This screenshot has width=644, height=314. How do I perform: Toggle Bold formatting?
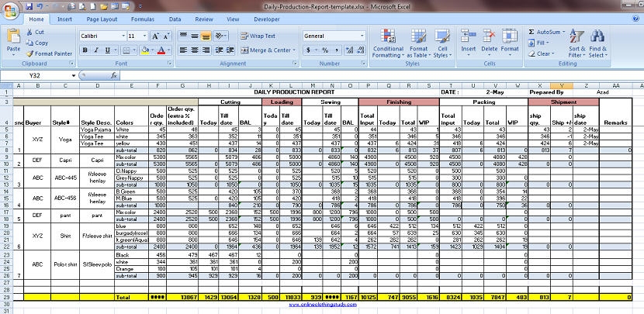pyautogui.click(x=85, y=50)
